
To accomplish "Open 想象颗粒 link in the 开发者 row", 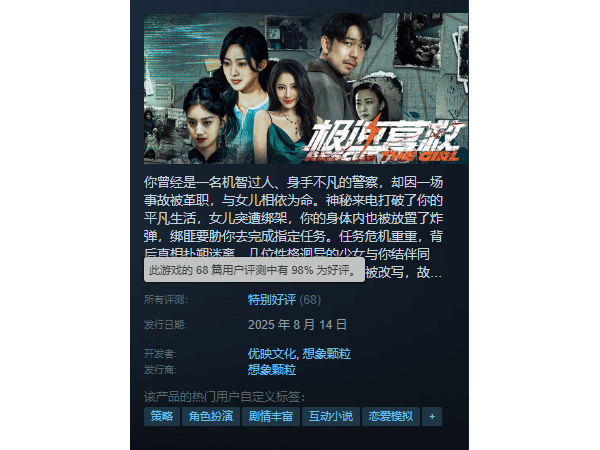I will pos(326,354).
